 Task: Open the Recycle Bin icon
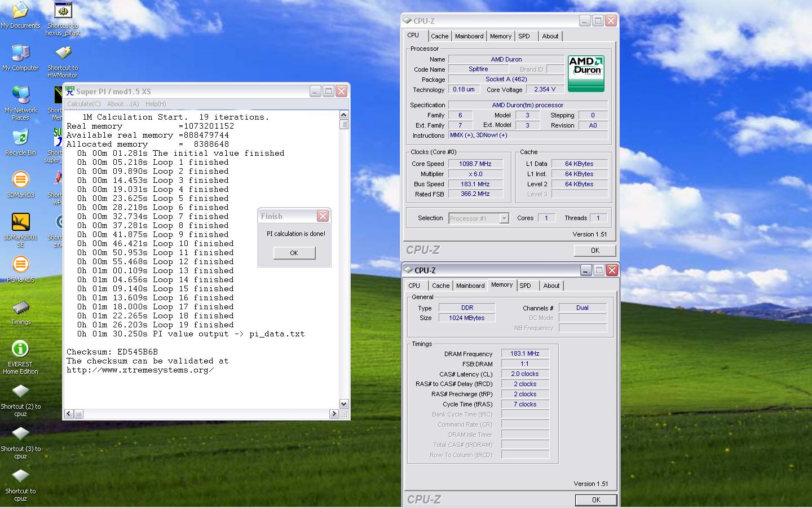pos(20,142)
